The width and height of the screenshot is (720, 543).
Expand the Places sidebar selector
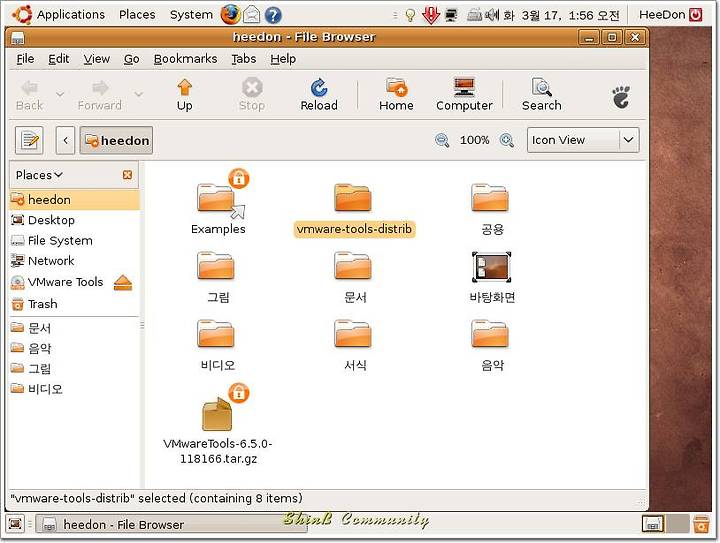coord(39,175)
